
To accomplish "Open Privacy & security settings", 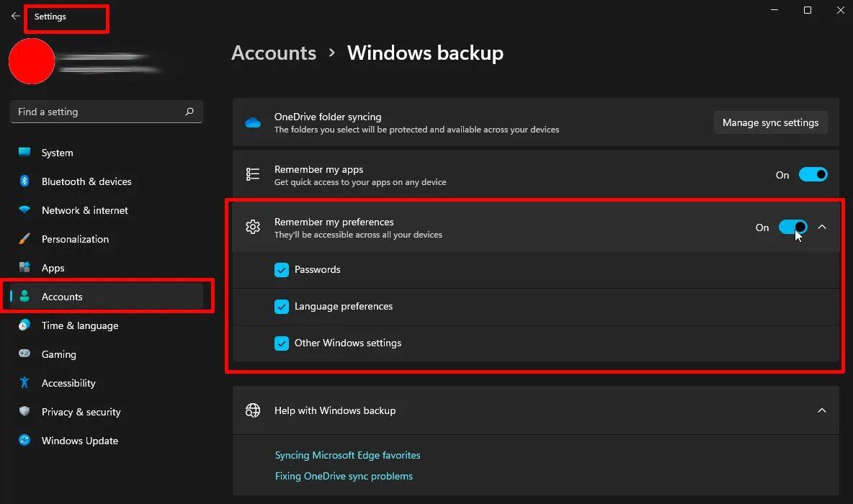I will [x=107, y=412].
